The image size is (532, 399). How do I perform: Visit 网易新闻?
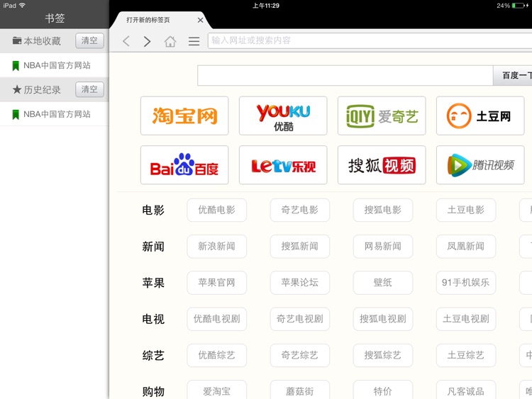383,247
